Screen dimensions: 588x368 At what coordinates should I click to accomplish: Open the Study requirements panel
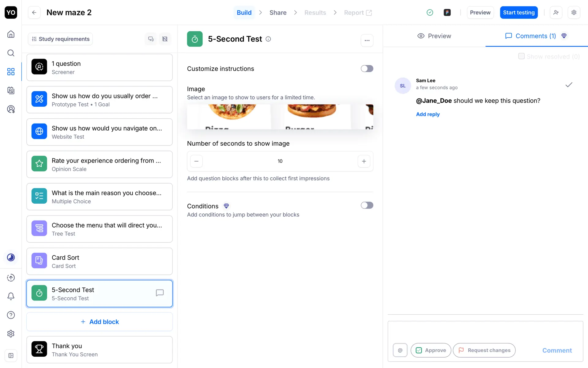pos(61,39)
